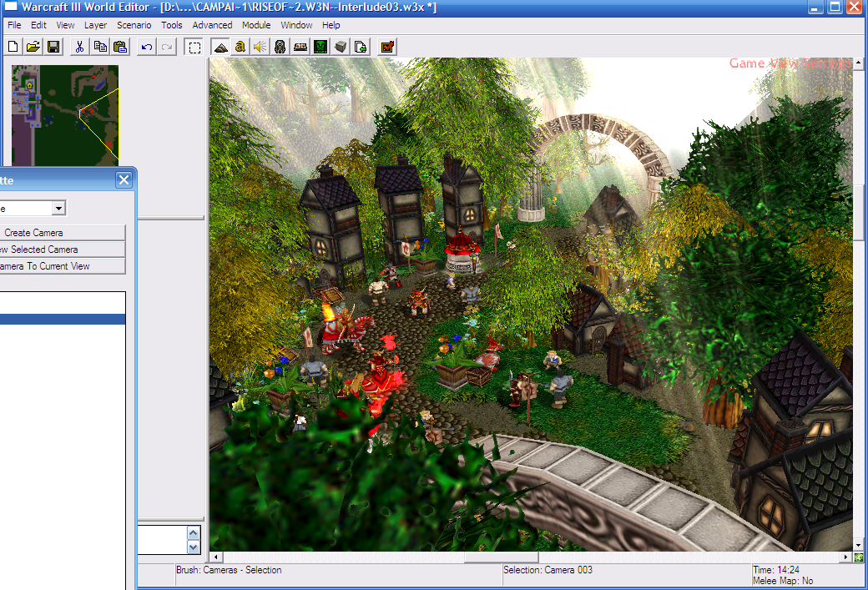Click the minimap preview thumbnail
868x590 pixels.
(x=65, y=115)
